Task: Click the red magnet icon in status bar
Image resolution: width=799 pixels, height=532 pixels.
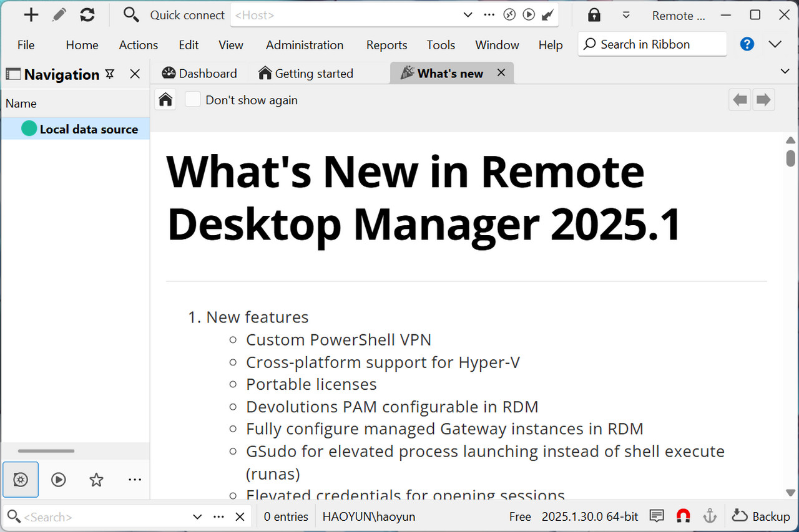Action: [684, 516]
